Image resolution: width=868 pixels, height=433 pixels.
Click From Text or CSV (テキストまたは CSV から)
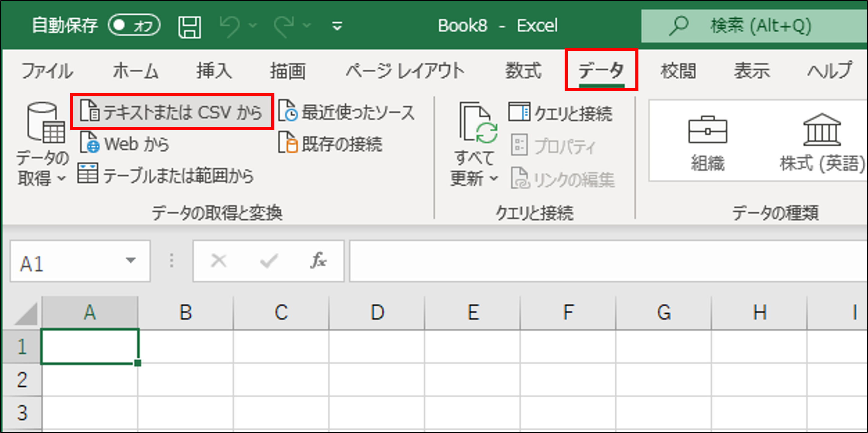click(x=172, y=112)
